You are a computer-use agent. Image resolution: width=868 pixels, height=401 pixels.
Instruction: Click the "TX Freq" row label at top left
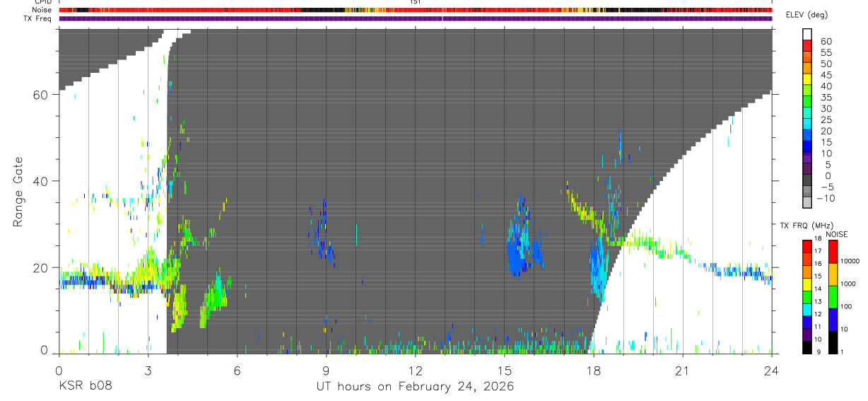point(39,18)
